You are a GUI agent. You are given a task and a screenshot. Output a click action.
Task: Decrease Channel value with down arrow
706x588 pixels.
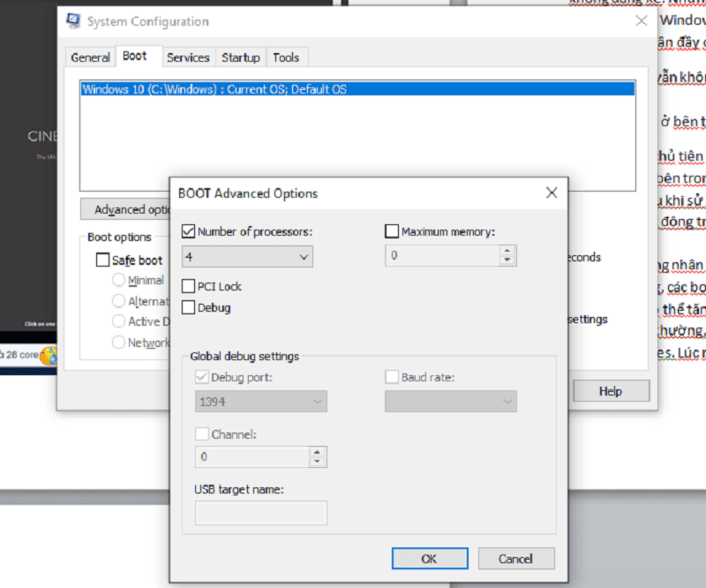click(318, 461)
